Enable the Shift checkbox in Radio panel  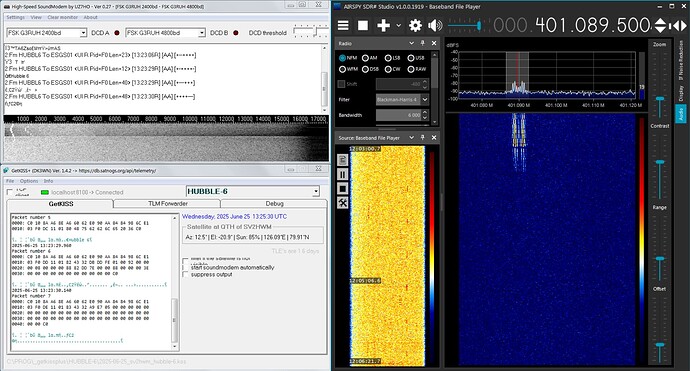[341, 84]
